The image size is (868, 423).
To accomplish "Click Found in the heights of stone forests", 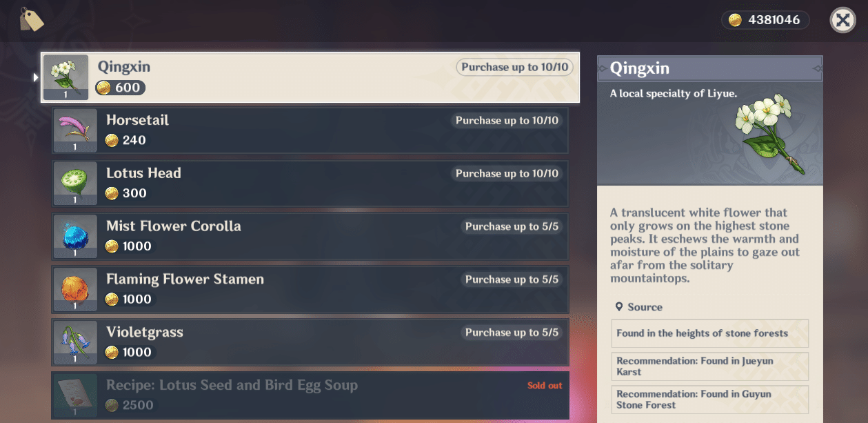I will pos(709,333).
